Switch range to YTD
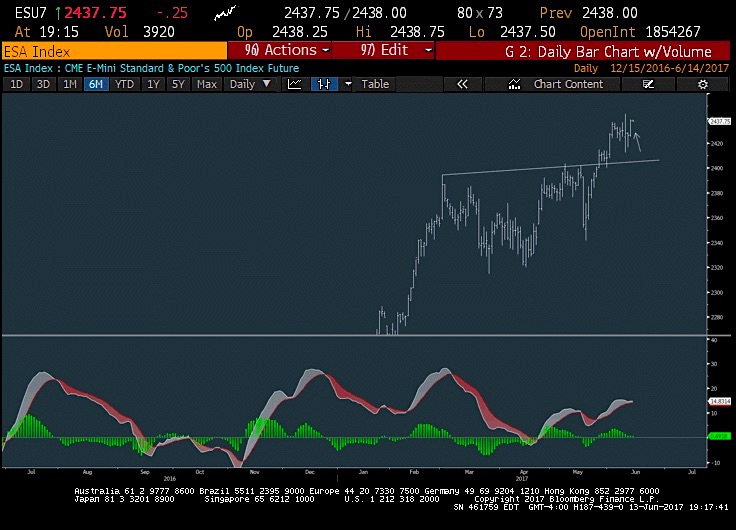 [124, 84]
